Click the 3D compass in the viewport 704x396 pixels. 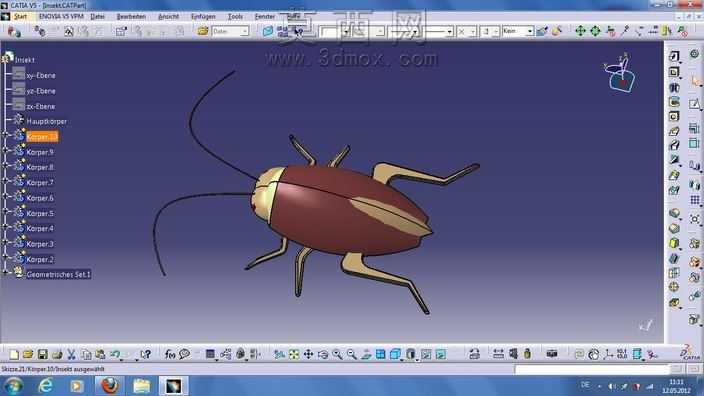pyautogui.click(x=621, y=74)
